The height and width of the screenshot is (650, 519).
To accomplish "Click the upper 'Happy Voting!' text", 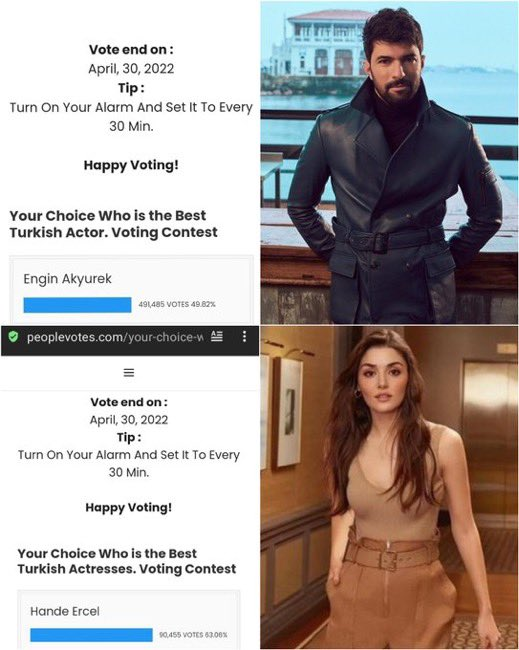I will tap(131, 165).
